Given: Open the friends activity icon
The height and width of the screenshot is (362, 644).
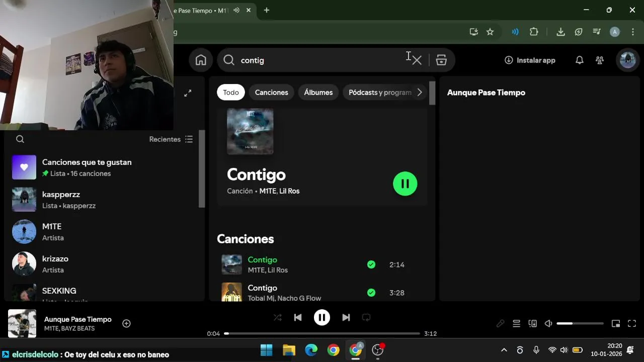Looking at the screenshot, I should [x=600, y=60].
